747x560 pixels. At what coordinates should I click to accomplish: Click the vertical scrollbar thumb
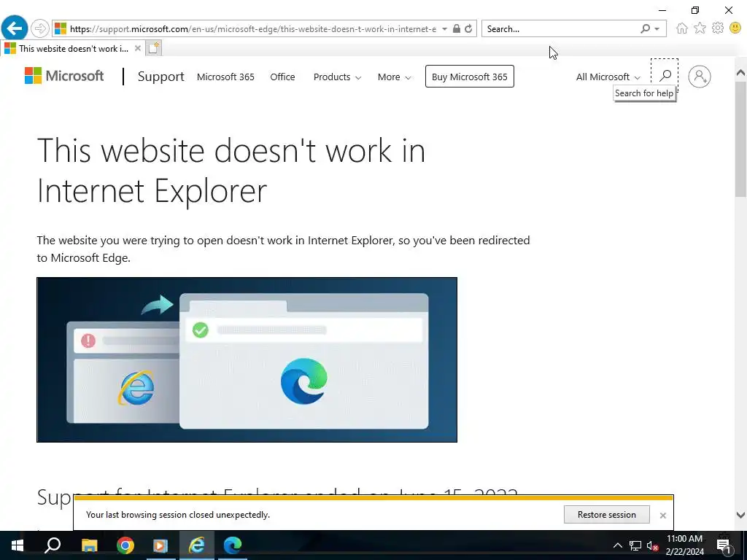pyautogui.click(x=740, y=139)
